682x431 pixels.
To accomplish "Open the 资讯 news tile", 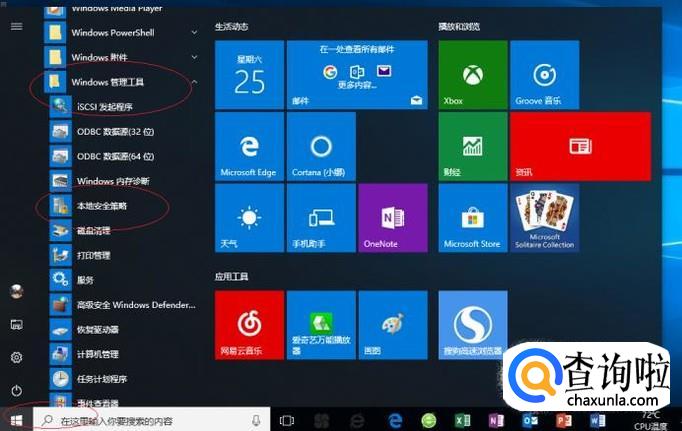I will [x=581, y=146].
